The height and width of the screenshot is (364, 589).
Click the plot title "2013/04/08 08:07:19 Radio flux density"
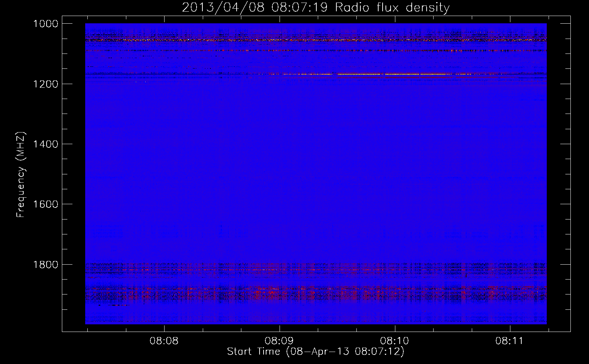316,7
